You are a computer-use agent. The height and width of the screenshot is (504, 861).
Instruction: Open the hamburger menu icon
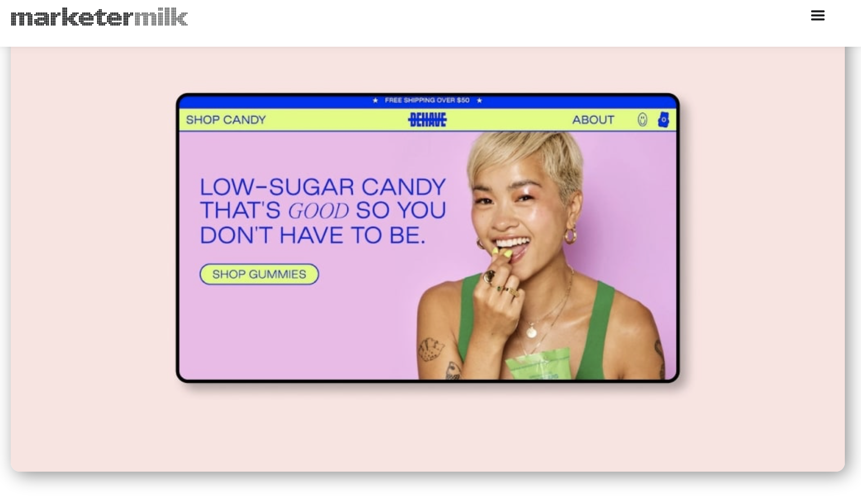point(817,16)
